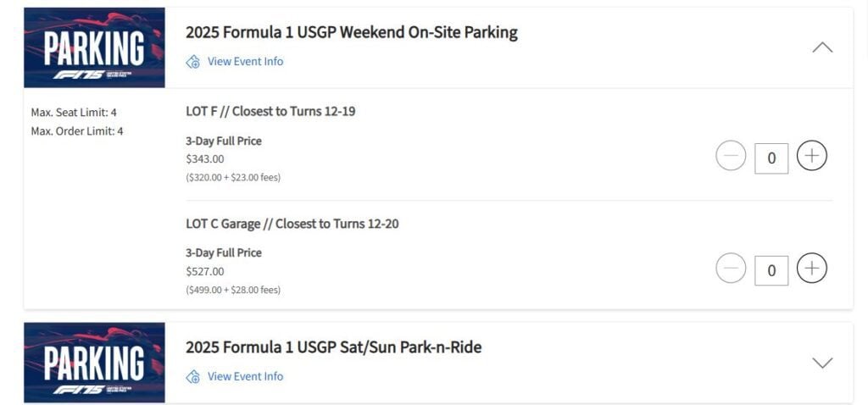Add one LOT C Garage pass
The image size is (868, 405).
click(x=811, y=269)
